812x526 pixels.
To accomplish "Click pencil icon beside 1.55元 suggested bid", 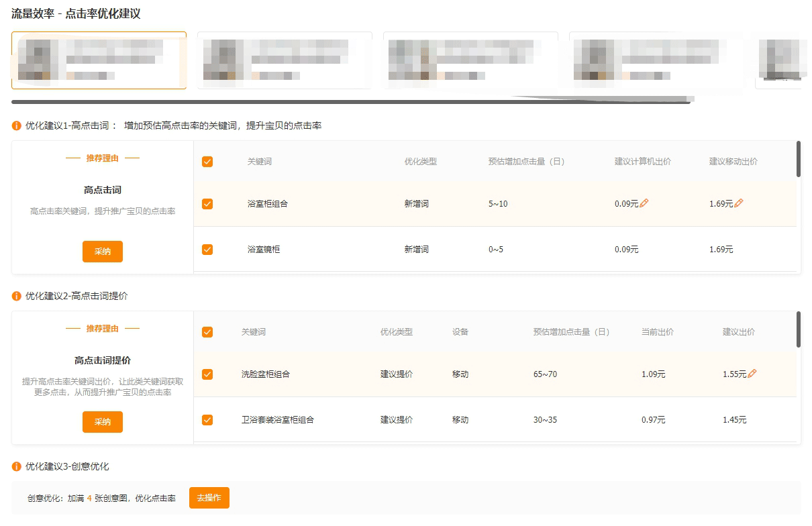I will [x=752, y=374].
